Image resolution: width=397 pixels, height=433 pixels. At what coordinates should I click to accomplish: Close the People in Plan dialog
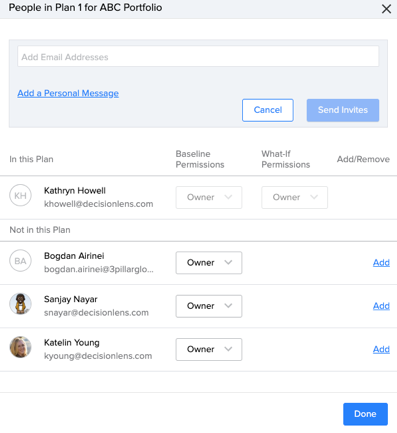386,9
